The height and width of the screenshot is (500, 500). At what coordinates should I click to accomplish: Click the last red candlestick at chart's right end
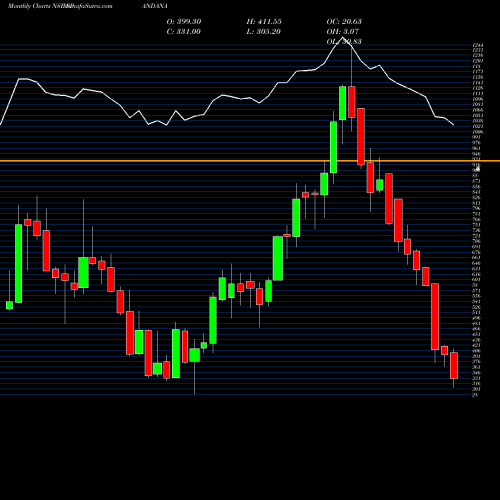[454, 365]
